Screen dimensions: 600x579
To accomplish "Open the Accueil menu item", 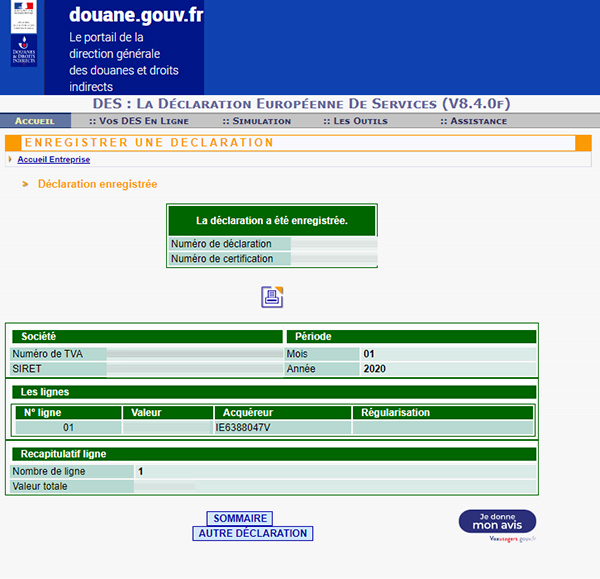I will click(34, 121).
